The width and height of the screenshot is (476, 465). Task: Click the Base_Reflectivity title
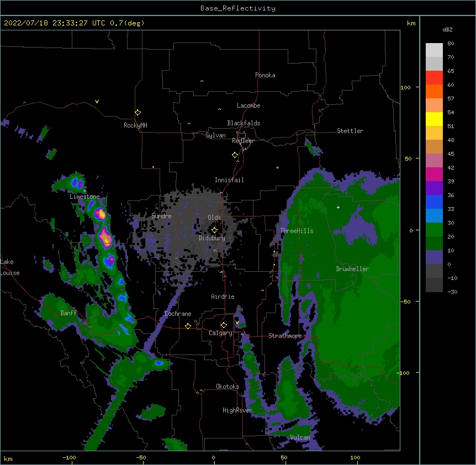tap(238, 8)
